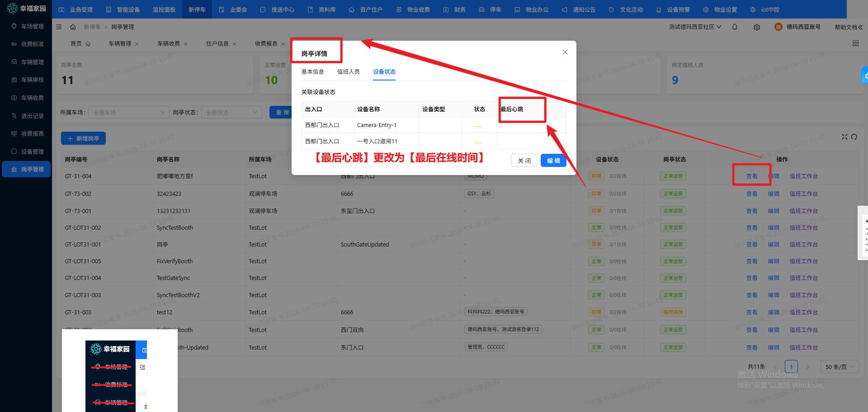Open the 测试德玛西亚社区 community switcher
The height and width of the screenshot is (412, 868).
coord(695,27)
